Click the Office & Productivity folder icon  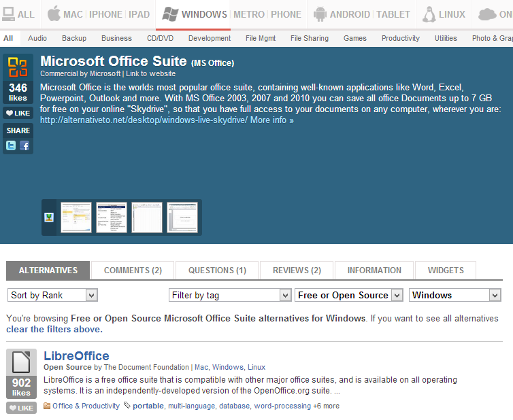pyautogui.click(x=47, y=406)
